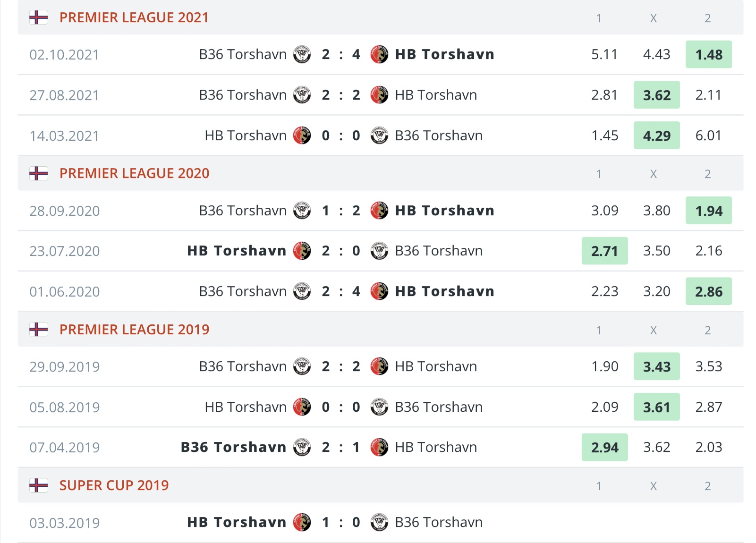Select the 2.94 home odds for 07.04.2019
This screenshot has height=543, width=756.
coord(605,447)
